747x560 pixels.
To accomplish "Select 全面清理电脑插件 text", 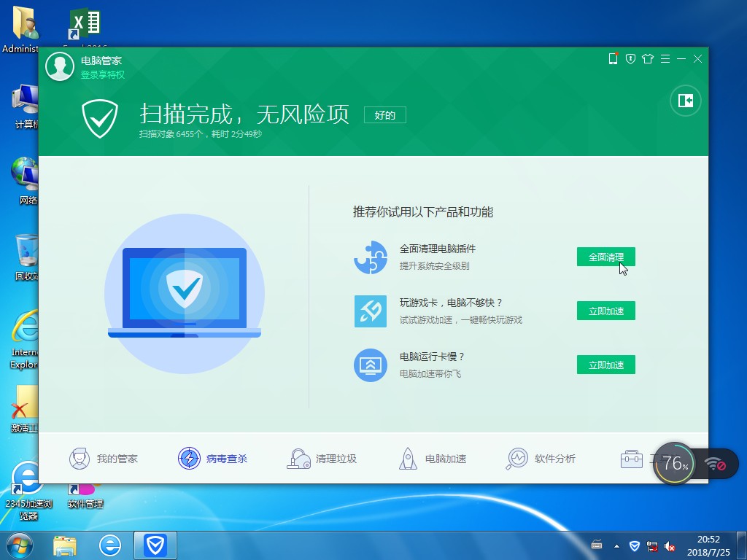I will point(438,249).
